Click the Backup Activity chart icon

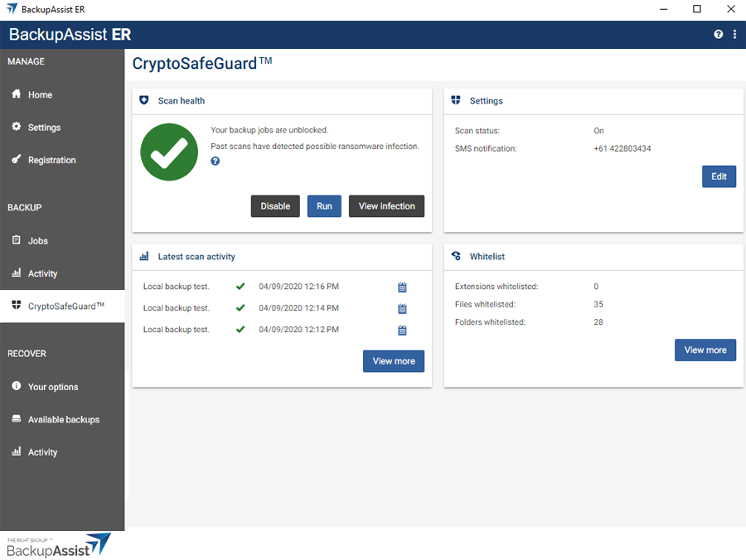pos(17,273)
